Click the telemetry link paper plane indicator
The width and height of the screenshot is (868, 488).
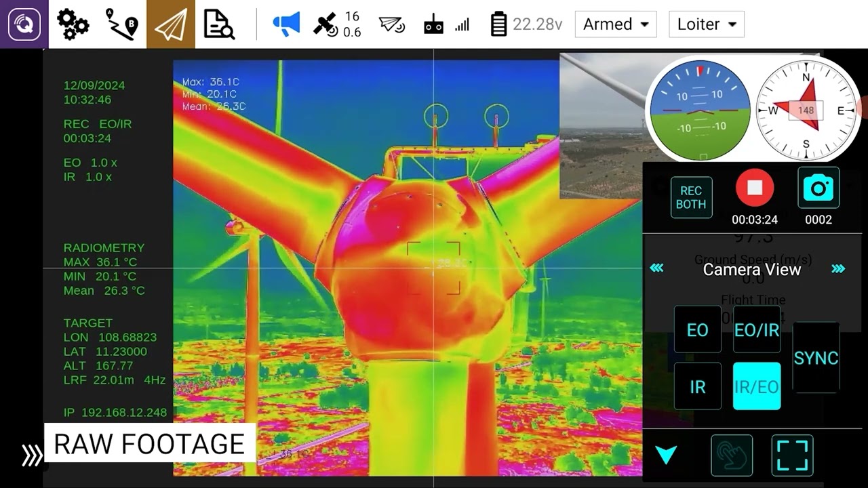click(x=391, y=24)
